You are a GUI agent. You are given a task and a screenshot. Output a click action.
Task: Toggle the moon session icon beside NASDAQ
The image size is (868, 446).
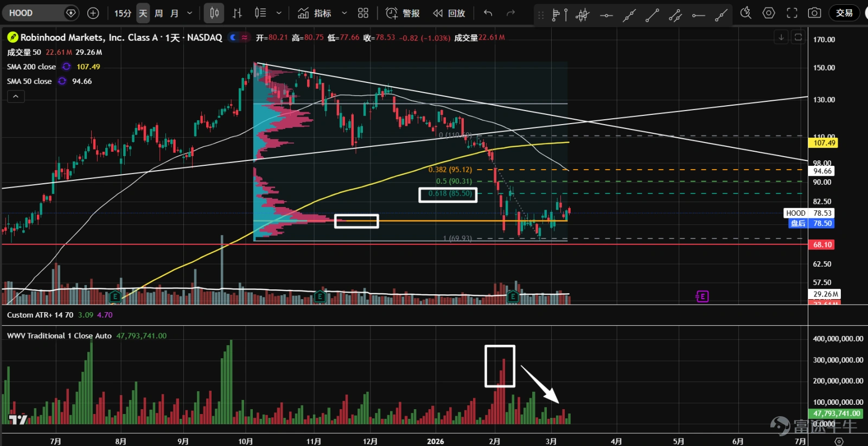[233, 37]
